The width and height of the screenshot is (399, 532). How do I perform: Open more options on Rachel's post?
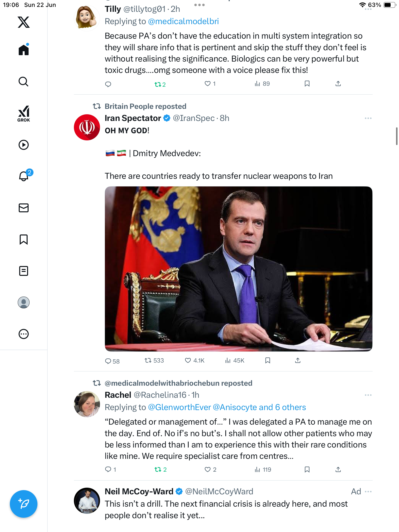coord(368,395)
